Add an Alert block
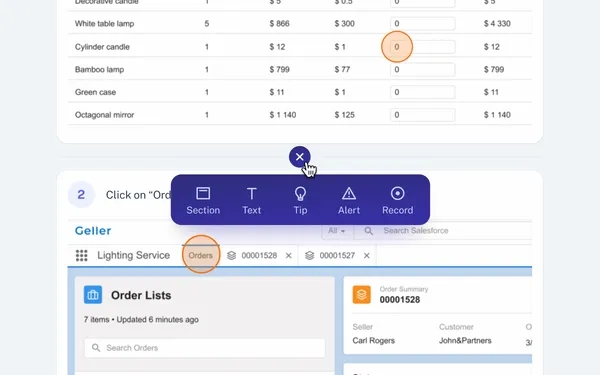This screenshot has width=600, height=375. click(x=349, y=201)
